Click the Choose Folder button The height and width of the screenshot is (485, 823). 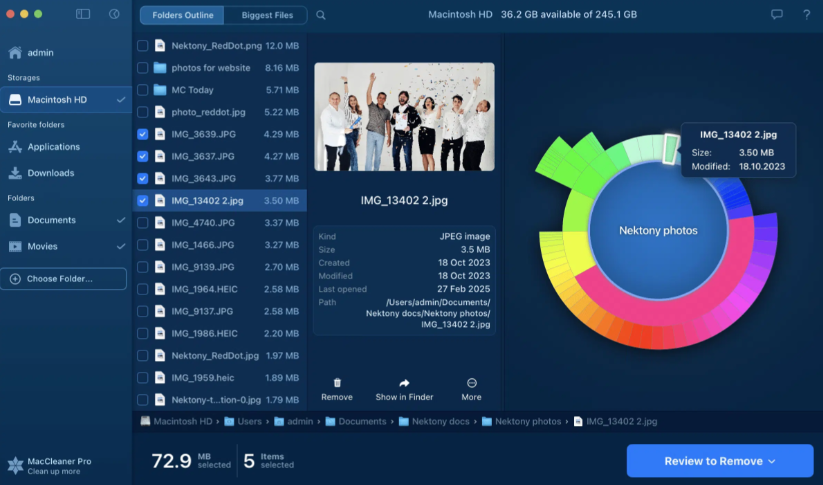[64, 279]
